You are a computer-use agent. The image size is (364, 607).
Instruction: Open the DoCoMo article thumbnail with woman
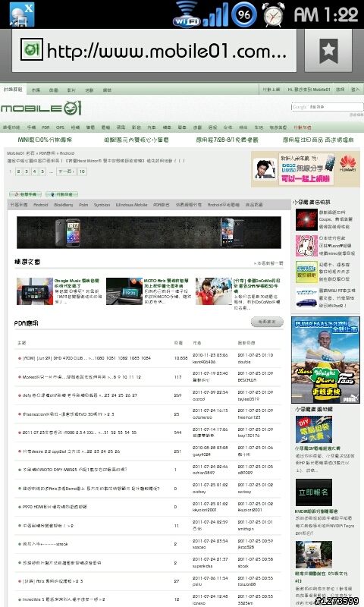tap(214, 291)
